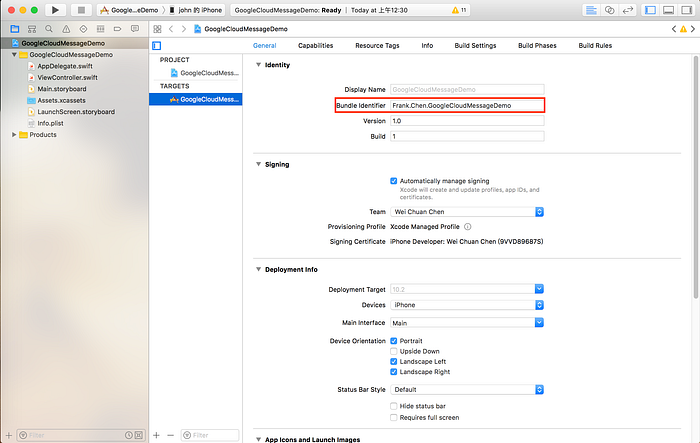This screenshot has width=700, height=443.
Task: Add a new file in navigator
Action: click(x=8, y=435)
